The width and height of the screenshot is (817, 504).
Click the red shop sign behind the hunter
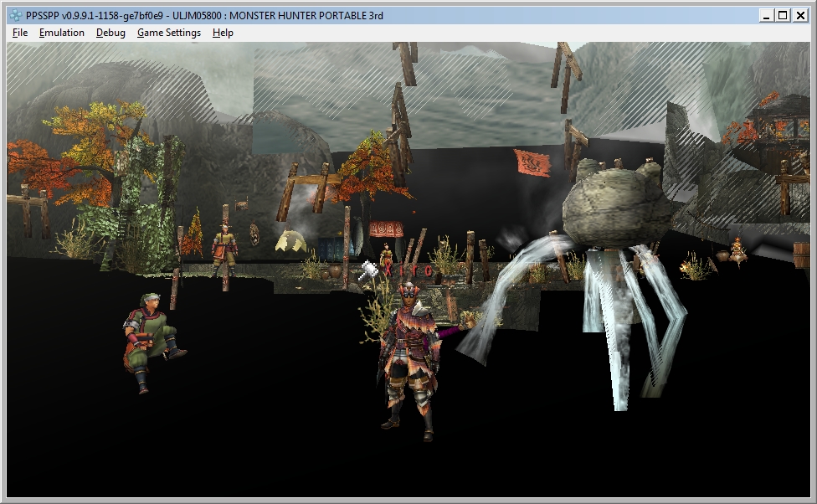(386, 229)
